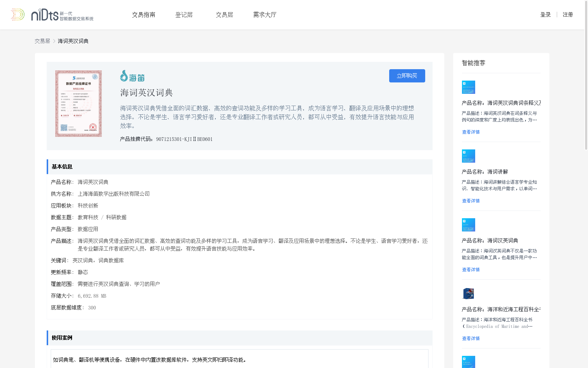Click the 底层数据维度 value 300
588x368 pixels.
point(92,308)
